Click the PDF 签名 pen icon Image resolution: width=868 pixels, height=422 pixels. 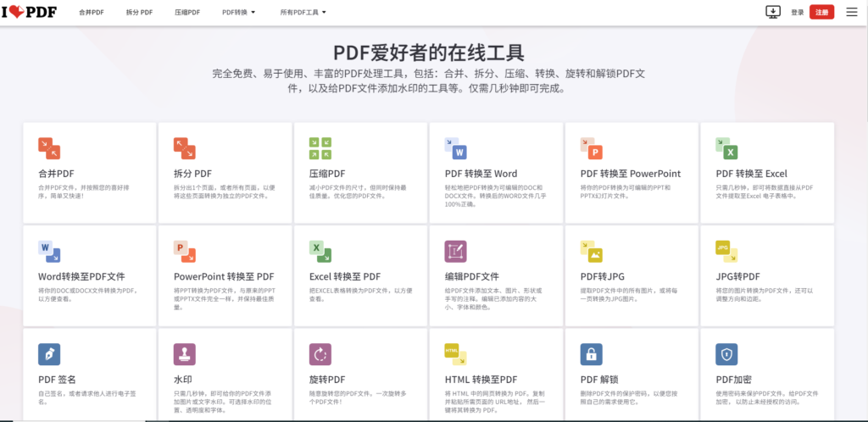48,354
